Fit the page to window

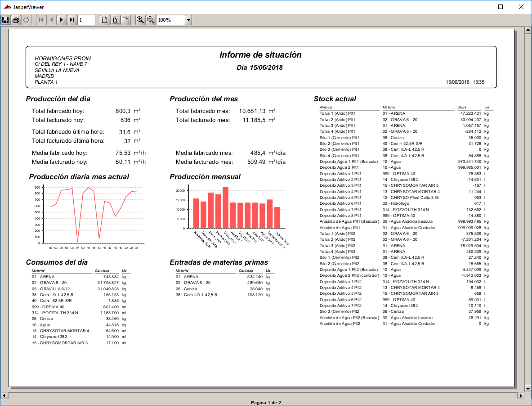[115, 20]
